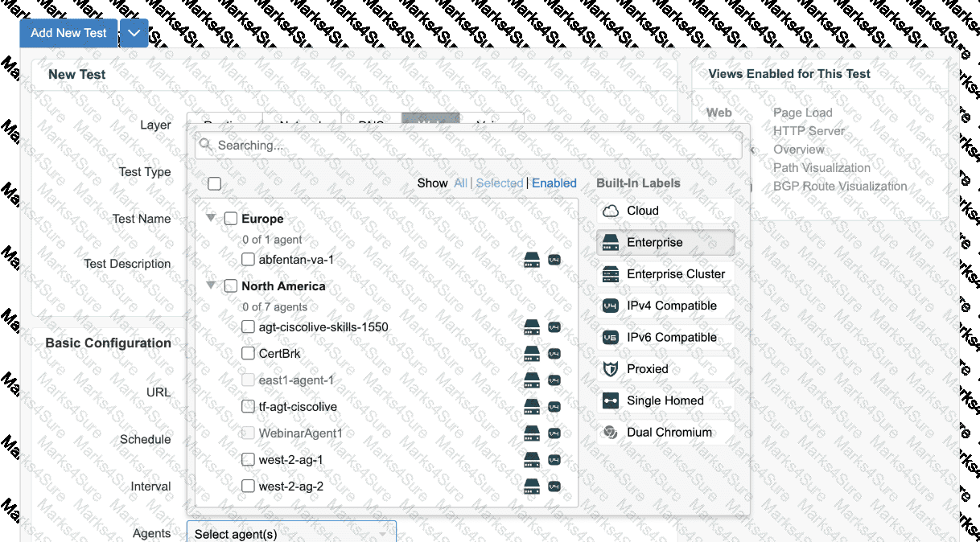Open the Select agent(s) dropdown

(x=290, y=534)
